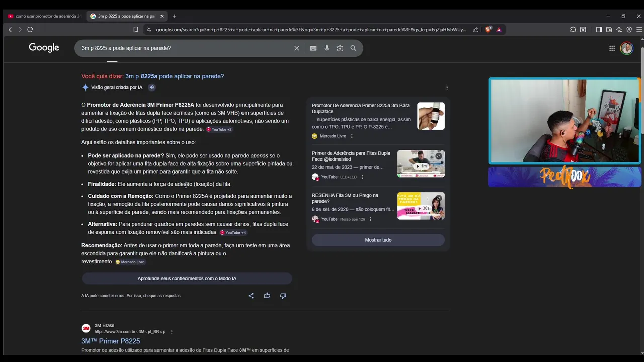644x362 pixels.
Task: Share the AI overview answer
Action: [x=251, y=296]
